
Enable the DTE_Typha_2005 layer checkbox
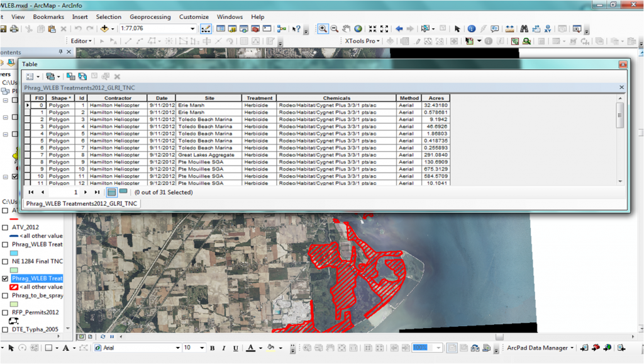click(5, 329)
